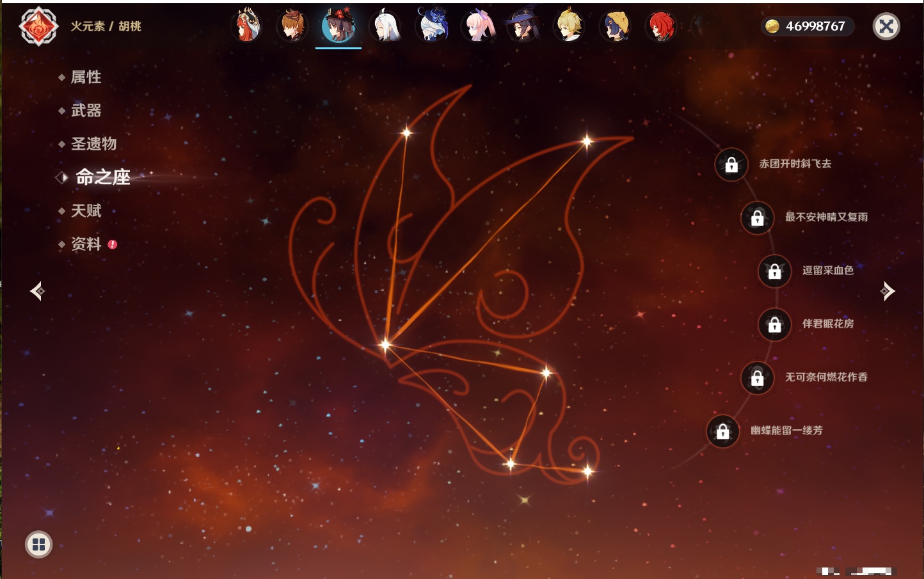Image resolution: width=924 pixels, height=579 pixels.
Task: Open locked constellation 最不安神晴又复雨
Action: click(x=758, y=218)
